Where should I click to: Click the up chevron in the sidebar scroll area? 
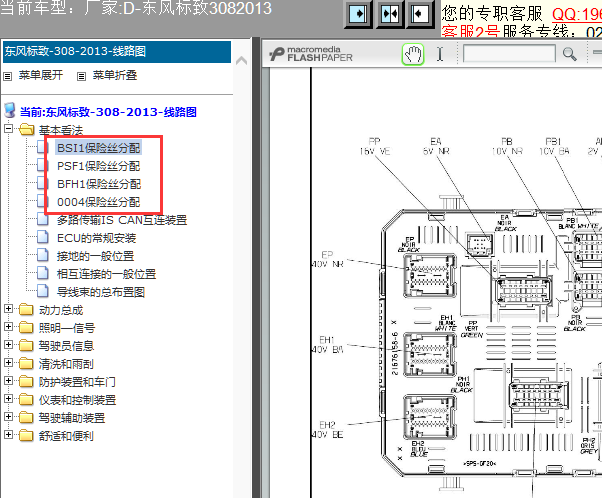(x=241, y=60)
